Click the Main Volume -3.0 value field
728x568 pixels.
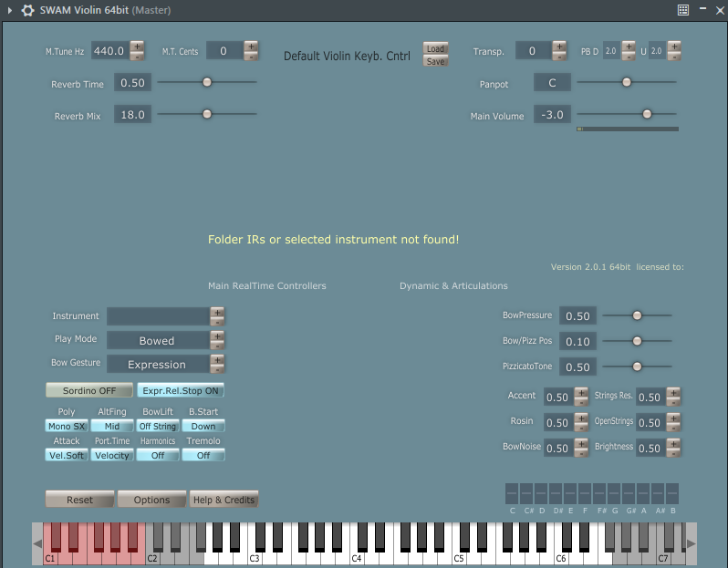(552, 115)
